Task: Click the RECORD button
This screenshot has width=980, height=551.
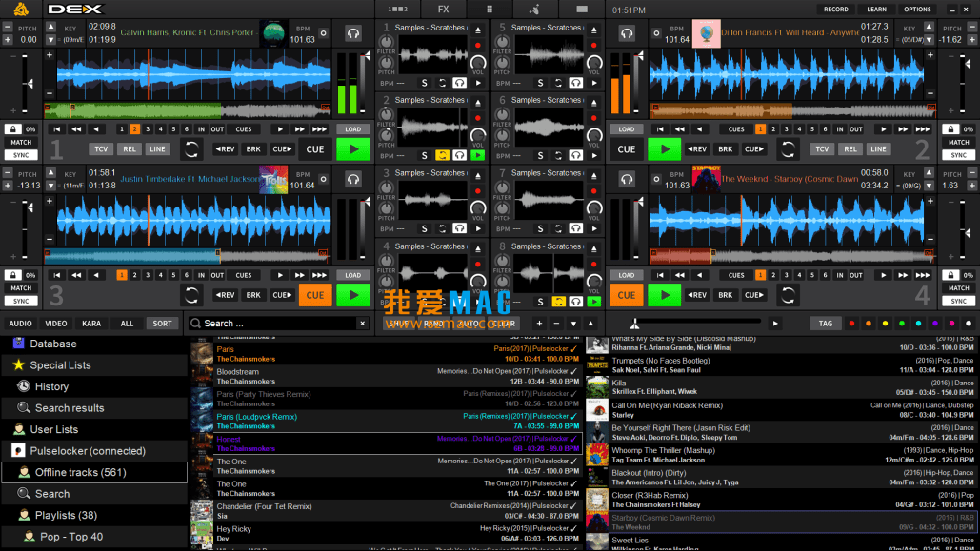Action: pyautogui.click(x=835, y=10)
